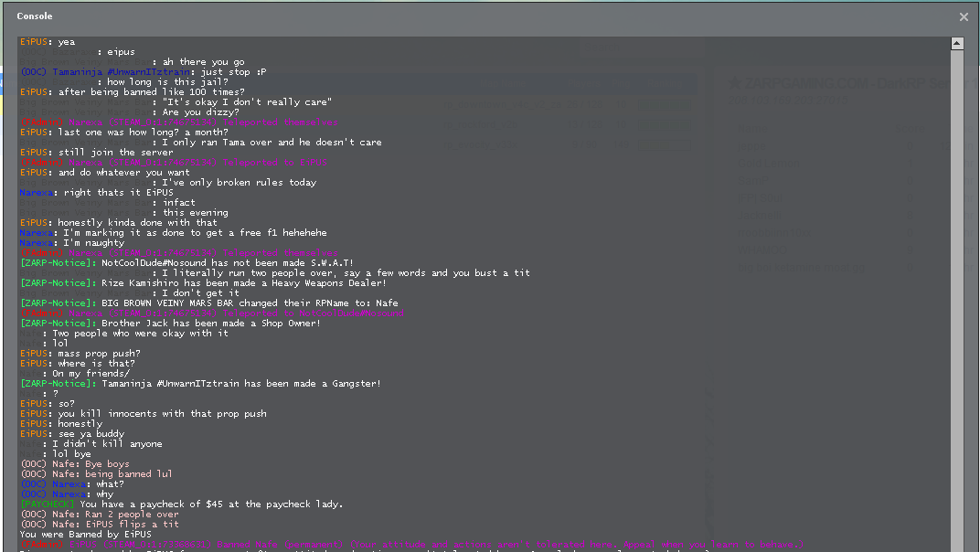Select the line 'EiPUS: so?'
Screen dimensions: 980x552
48,403
